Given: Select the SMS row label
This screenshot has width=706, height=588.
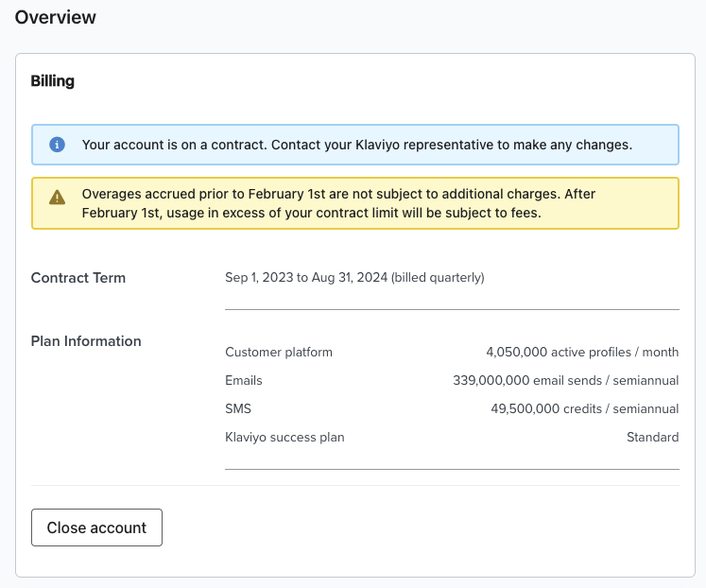Looking at the screenshot, I should click(238, 408).
